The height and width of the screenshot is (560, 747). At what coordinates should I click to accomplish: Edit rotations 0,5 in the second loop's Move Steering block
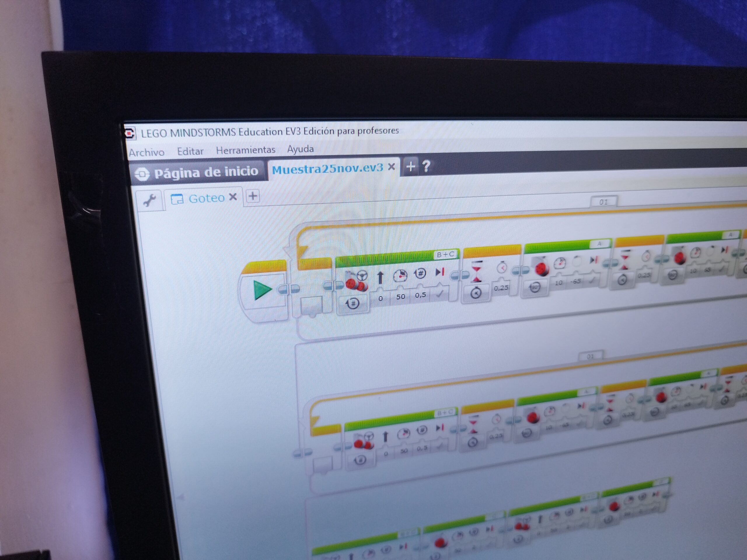pos(422,448)
